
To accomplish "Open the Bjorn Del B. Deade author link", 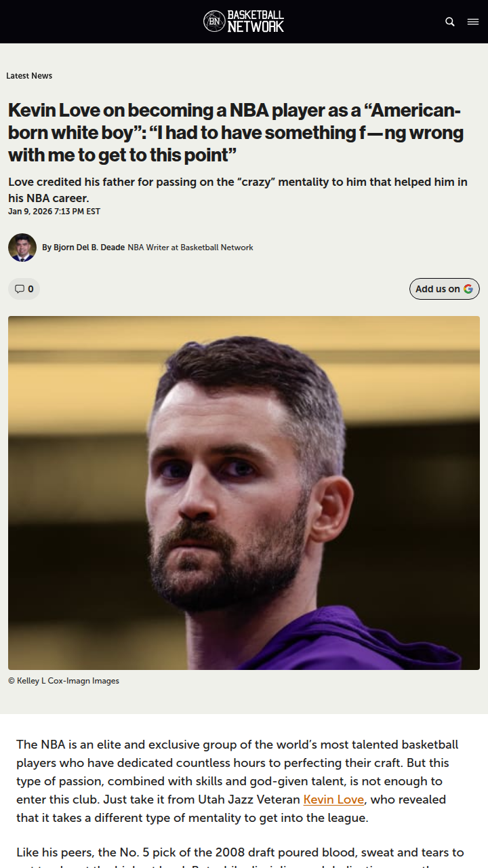I will pos(83,248).
